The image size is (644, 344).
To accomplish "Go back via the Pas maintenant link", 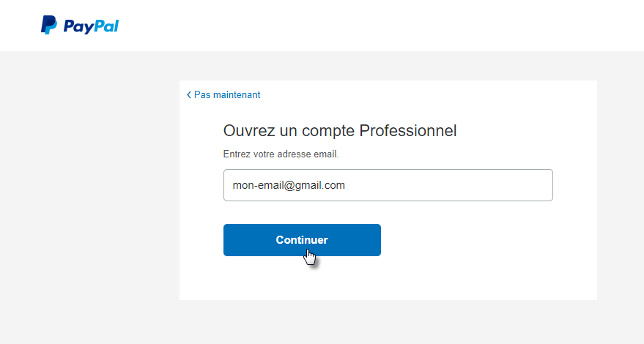I will pyautogui.click(x=226, y=95).
